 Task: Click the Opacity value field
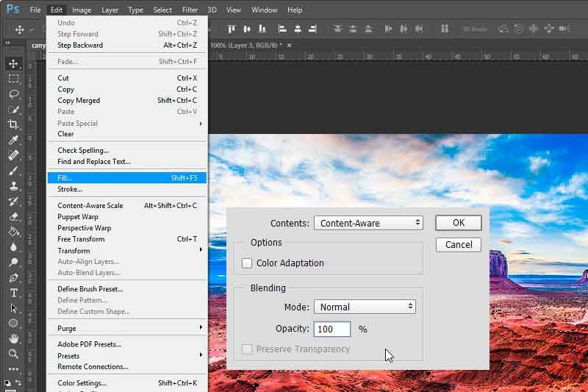(332, 329)
